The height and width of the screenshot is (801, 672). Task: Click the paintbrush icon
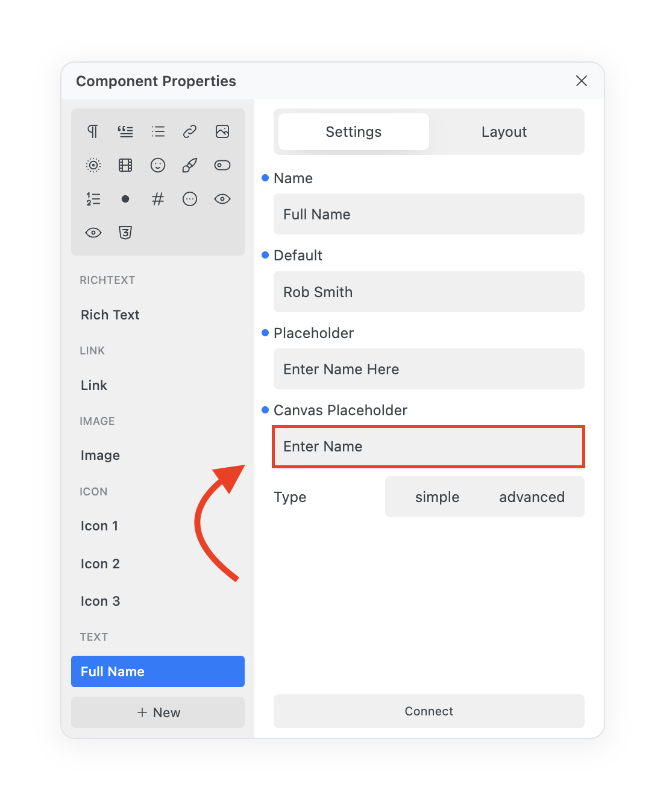point(190,165)
